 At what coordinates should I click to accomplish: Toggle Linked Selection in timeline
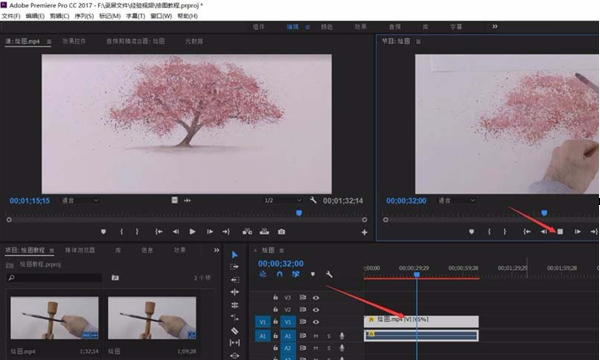pyautogui.click(x=295, y=274)
